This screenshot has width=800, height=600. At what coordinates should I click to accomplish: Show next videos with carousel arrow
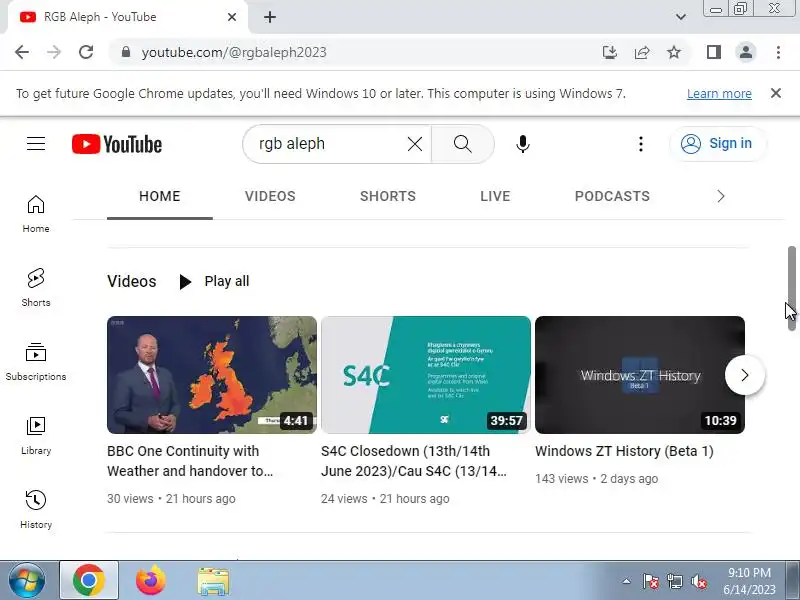pyautogui.click(x=745, y=375)
